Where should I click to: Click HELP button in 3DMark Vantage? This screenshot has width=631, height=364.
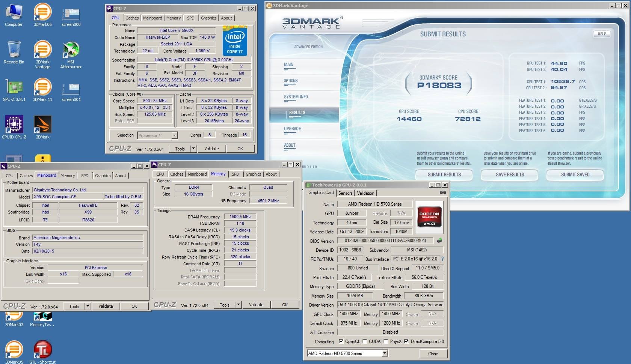click(x=602, y=34)
